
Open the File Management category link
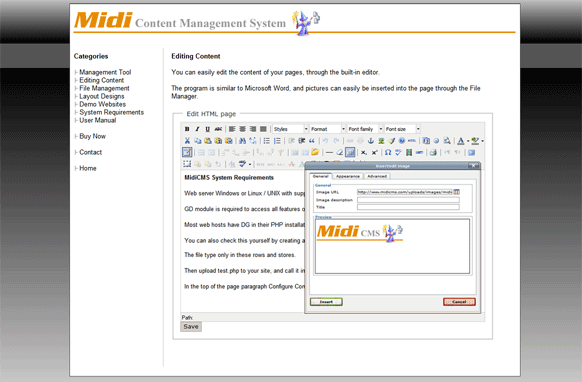click(104, 88)
